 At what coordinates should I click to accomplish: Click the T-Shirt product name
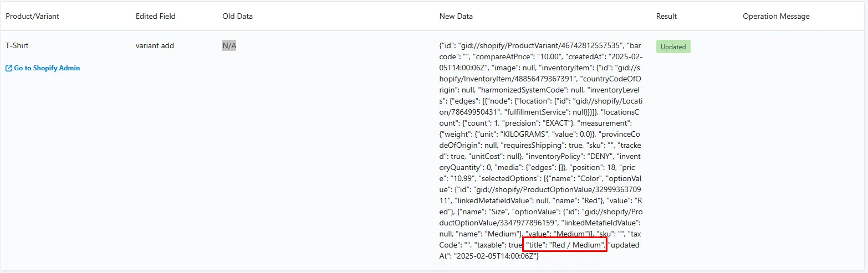17,45
